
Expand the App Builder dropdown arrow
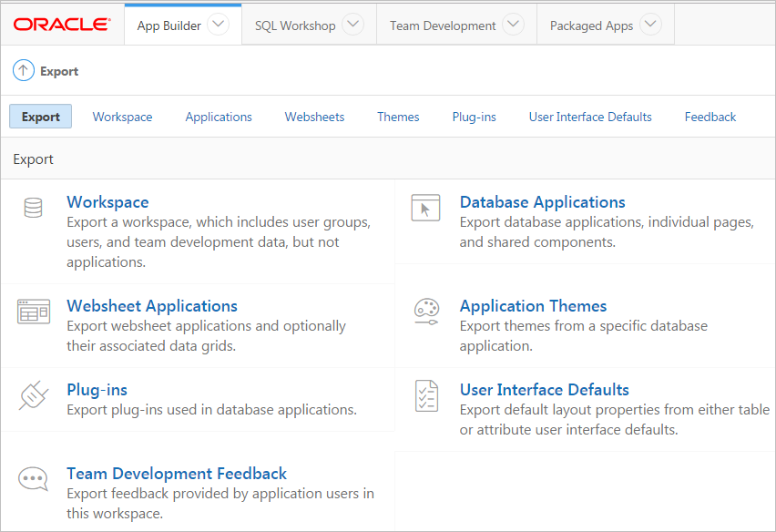[x=219, y=25]
